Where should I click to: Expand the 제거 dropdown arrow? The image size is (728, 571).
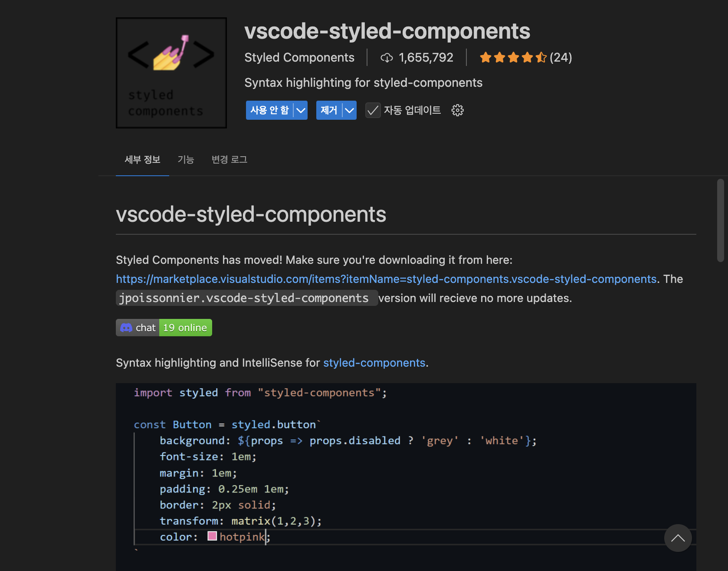point(349,110)
